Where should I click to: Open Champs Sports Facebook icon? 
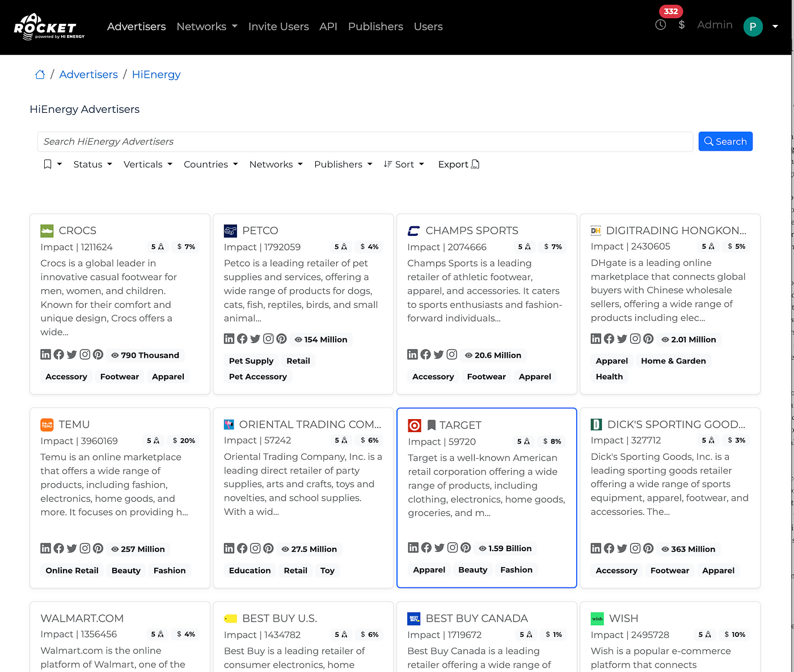426,354
